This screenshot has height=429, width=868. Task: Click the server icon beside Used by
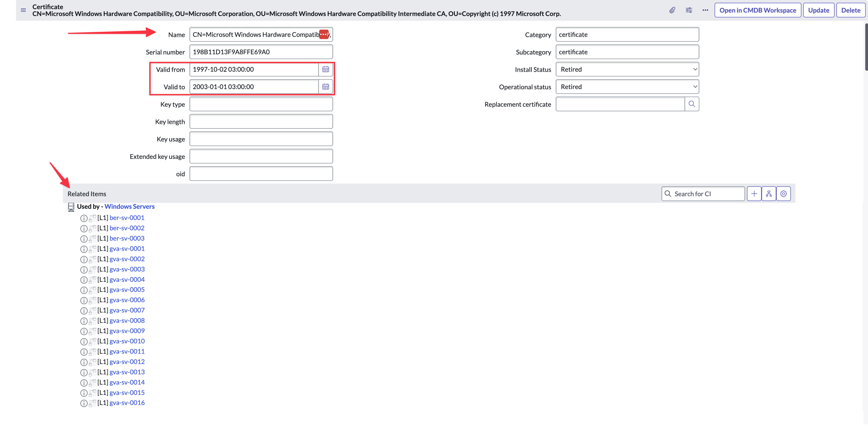click(71, 207)
